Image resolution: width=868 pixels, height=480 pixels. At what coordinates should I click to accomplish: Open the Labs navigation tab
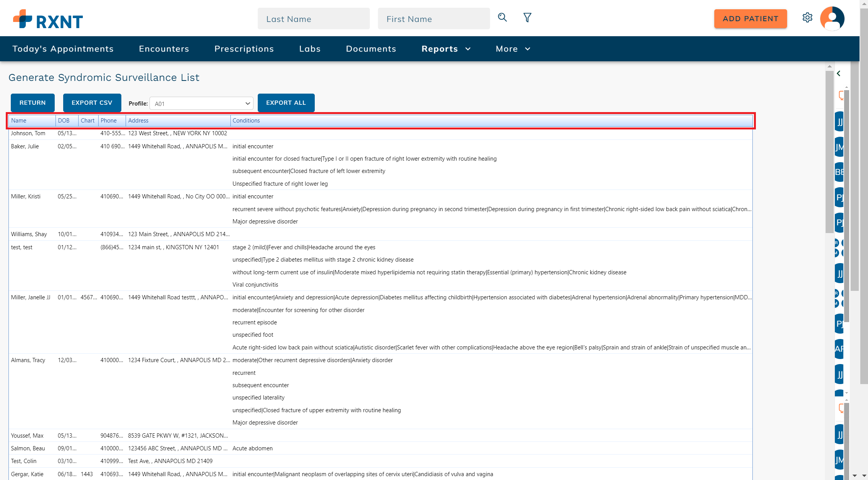coord(309,49)
